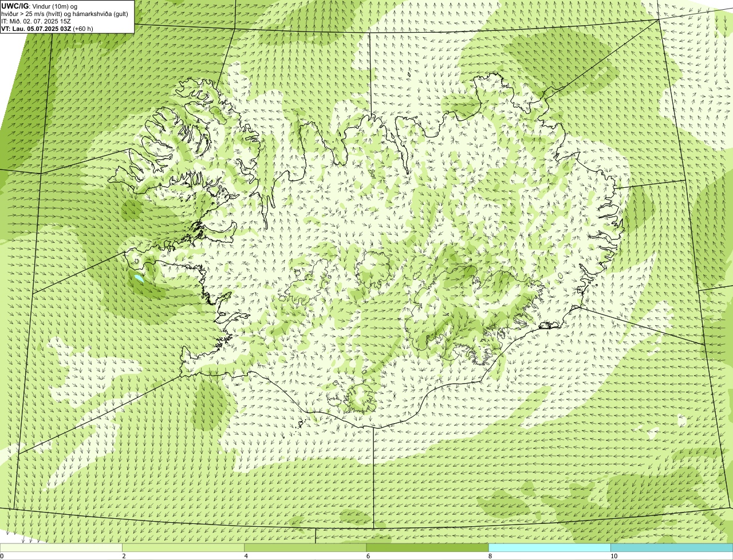
Task: Click the "UWC/IG: Vindur (10m) og" title line
Action: (x=40, y=6)
